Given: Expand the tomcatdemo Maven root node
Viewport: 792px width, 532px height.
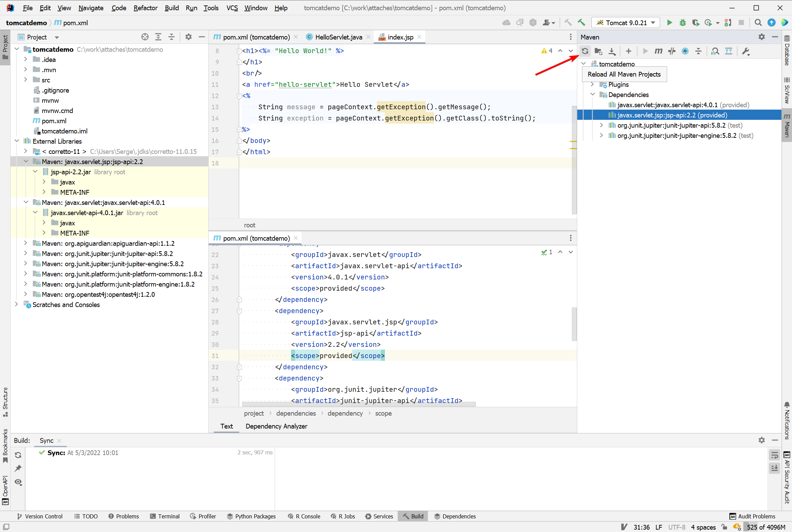Looking at the screenshot, I should point(584,64).
